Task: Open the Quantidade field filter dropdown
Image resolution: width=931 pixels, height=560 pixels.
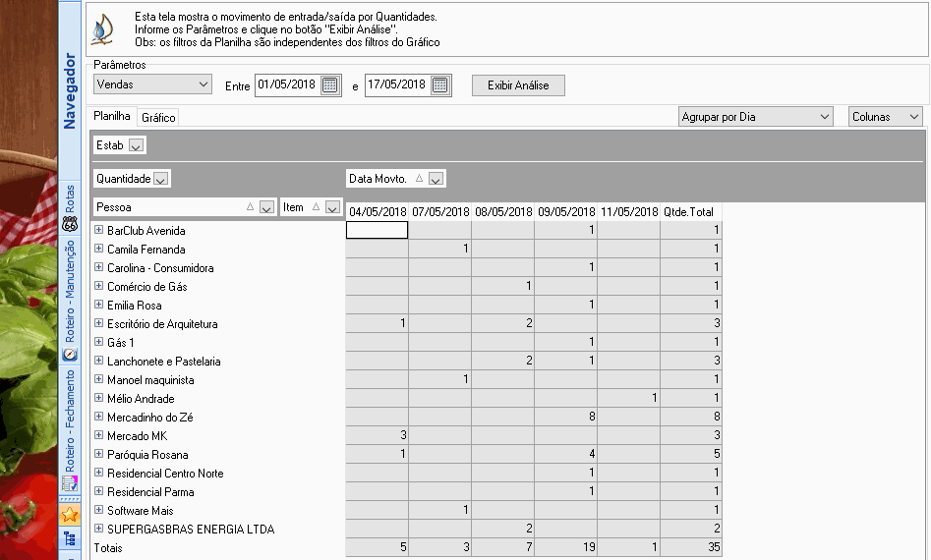Action: [x=160, y=179]
